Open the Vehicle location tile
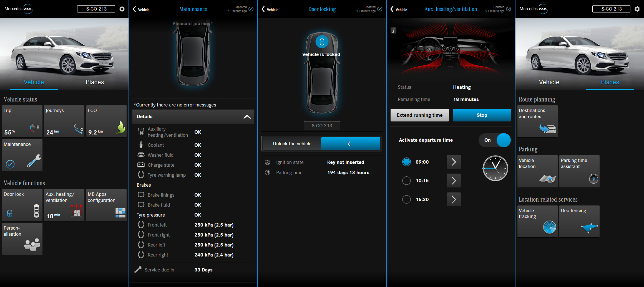Viewport: 644px width, 287px height. click(x=537, y=171)
